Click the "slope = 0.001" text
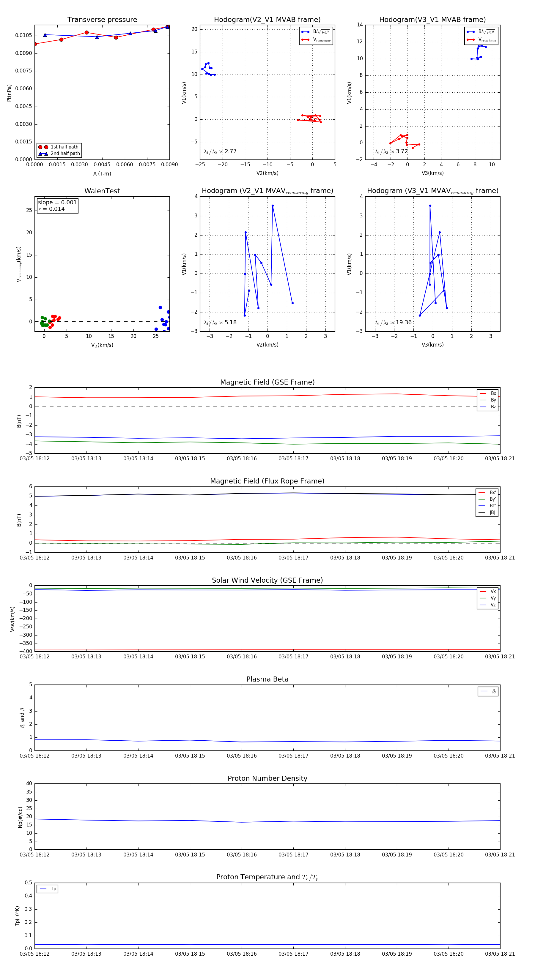Viewport: 535px width, 980px height. point(57,203)
